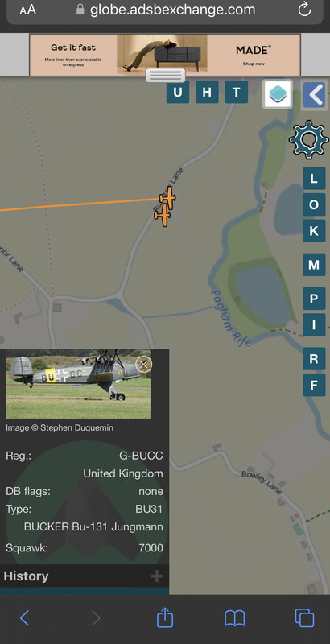Tap the lower orange biplane marker
Image resolution: width=330 pixels, height=644 pixels.
click(163, 215)
